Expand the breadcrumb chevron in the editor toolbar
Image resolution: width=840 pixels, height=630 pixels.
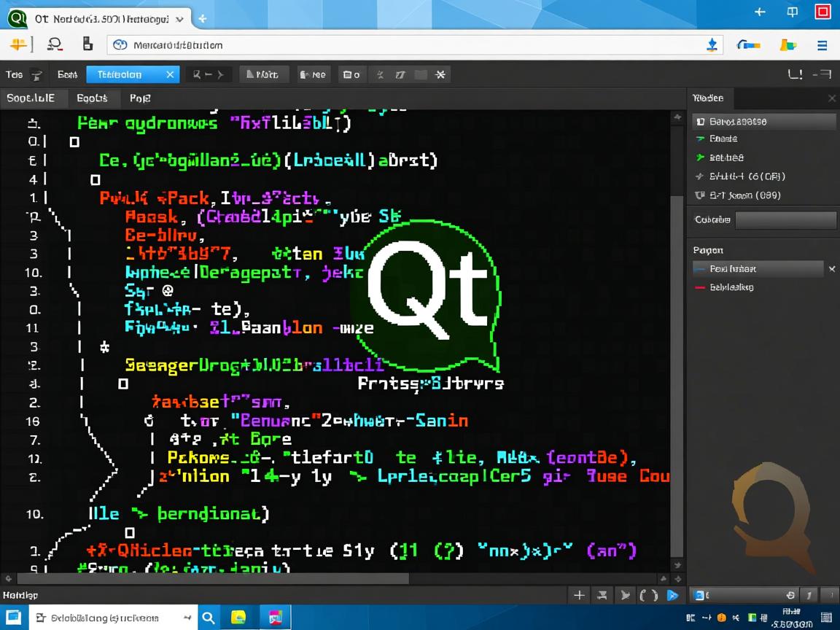coord(220,74)
